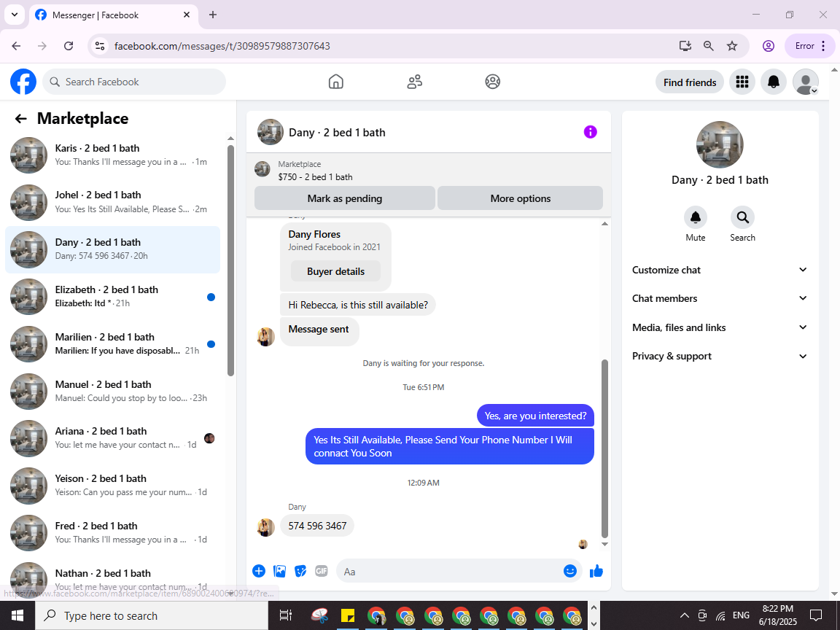Expand Privacy & support section
This screenshot has height=630, width=840.
720,357
